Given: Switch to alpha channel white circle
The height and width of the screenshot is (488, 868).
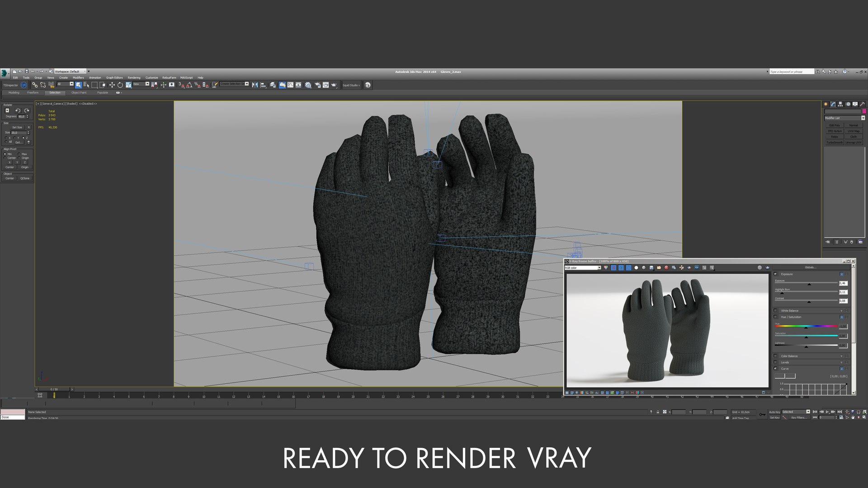Looking at the screenshot, I should point(636,267).
